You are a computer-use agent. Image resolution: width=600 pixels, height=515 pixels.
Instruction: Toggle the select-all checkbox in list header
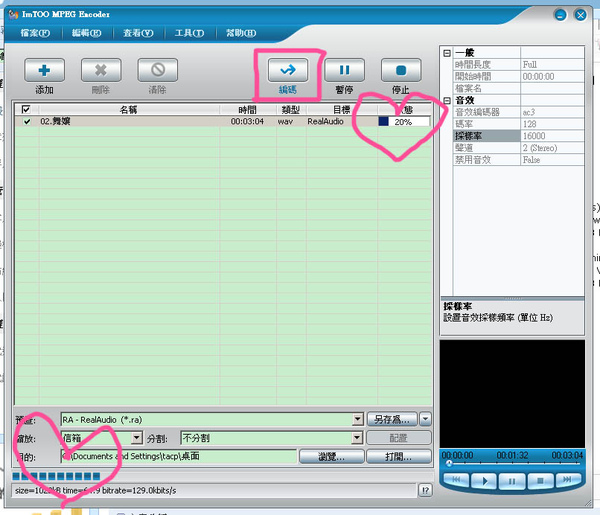[x=26, y=109]
